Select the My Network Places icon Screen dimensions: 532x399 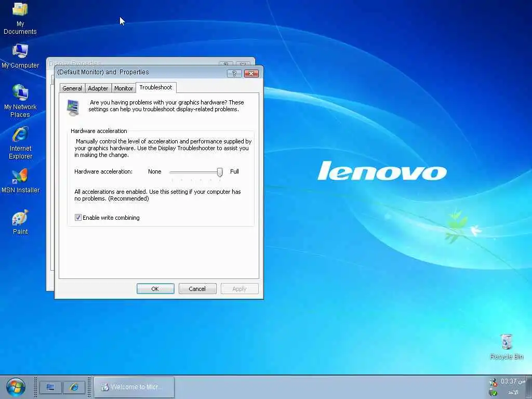click(20, 101)
